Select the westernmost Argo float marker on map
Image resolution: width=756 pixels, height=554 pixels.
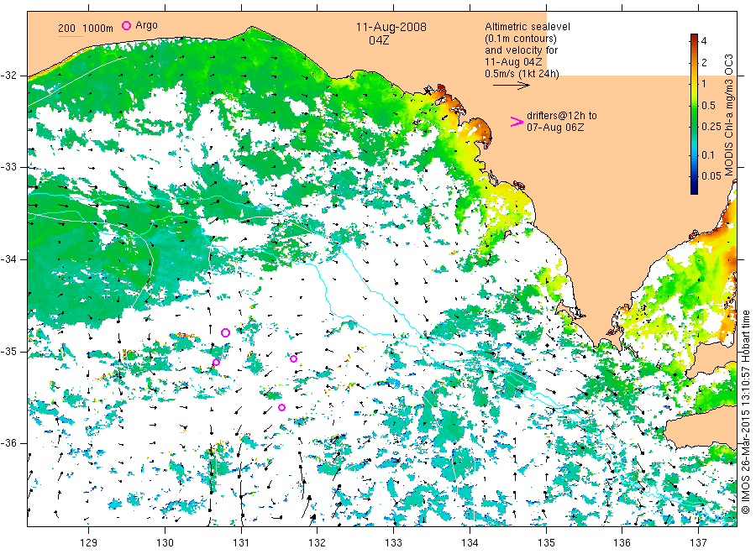tap(216, 363)
